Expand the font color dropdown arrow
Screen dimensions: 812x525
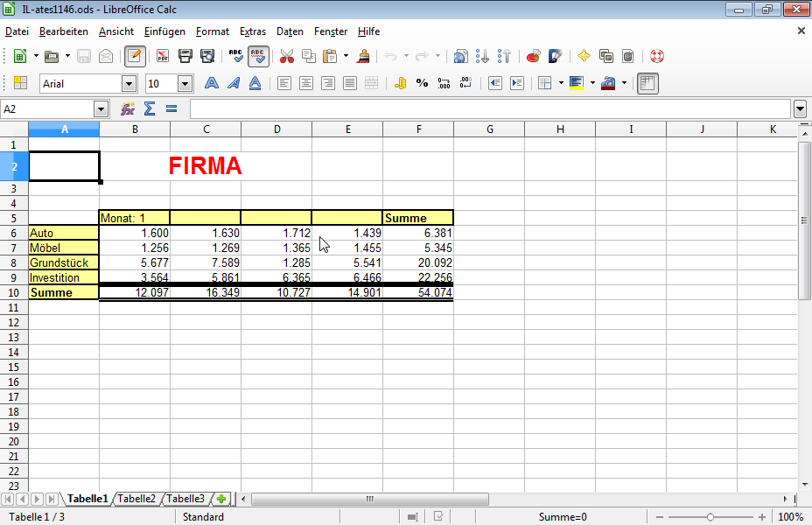(x=624, y=83)
